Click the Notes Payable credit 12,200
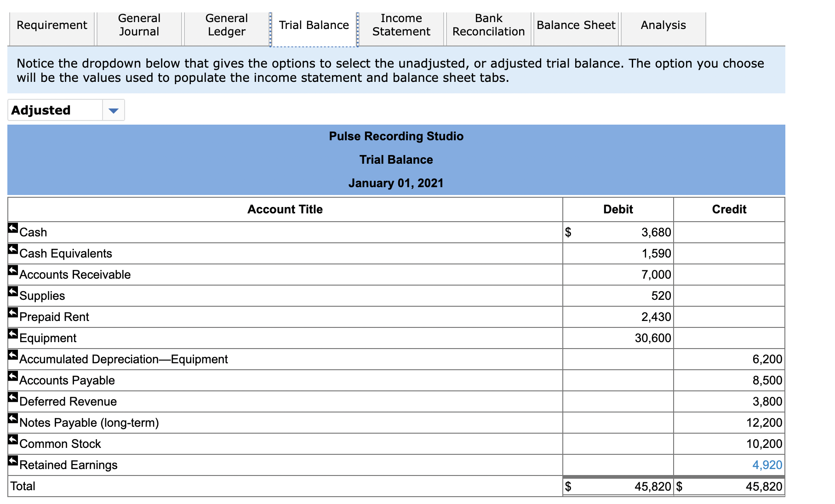835x504 pixels. [x=764, y=423]
